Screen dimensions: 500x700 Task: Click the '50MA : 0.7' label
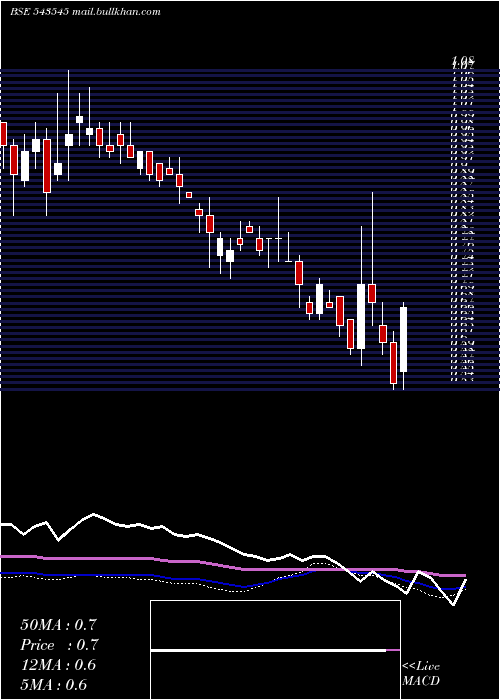pos(58,625)
